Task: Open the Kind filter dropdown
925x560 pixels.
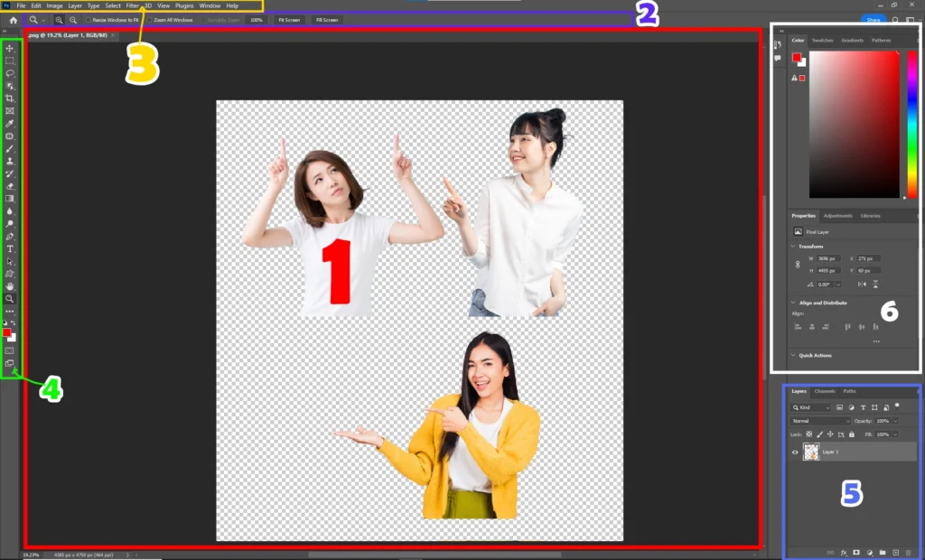Action: coord(811,407)
